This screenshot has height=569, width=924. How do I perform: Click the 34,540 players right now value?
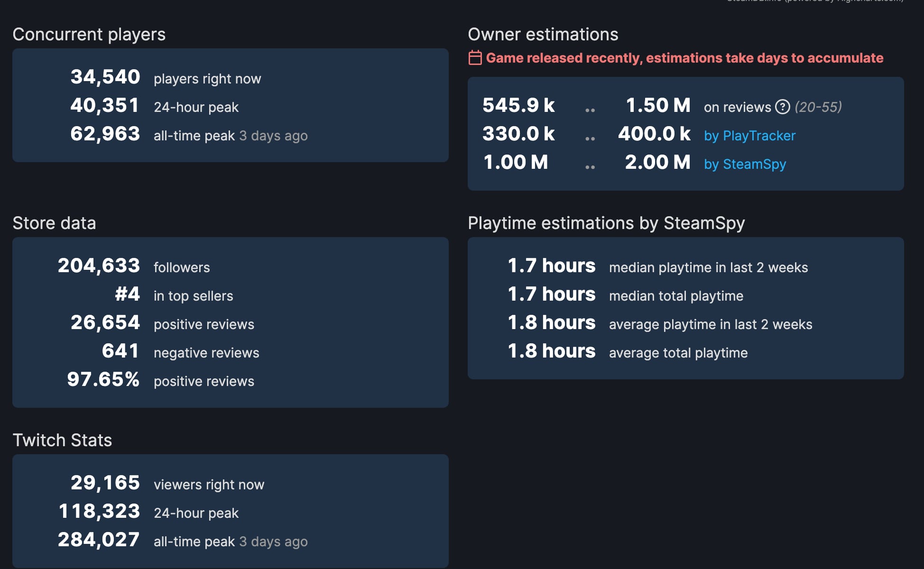coord(105,77)
